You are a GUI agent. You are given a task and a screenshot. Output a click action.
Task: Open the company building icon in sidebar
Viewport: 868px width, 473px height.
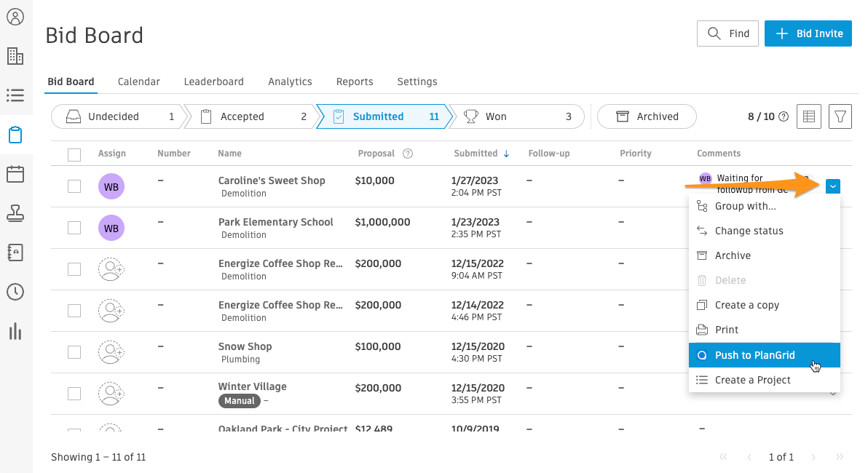[x=15, y=56]
